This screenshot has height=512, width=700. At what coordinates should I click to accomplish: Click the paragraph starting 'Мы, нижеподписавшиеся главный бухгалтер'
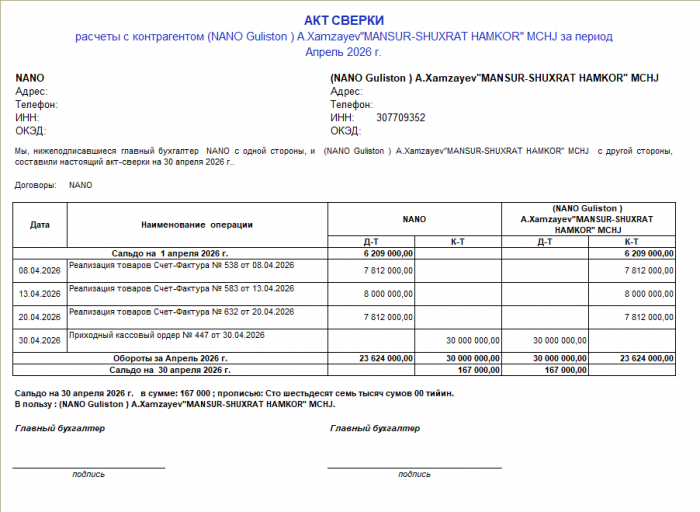[343, 157]
